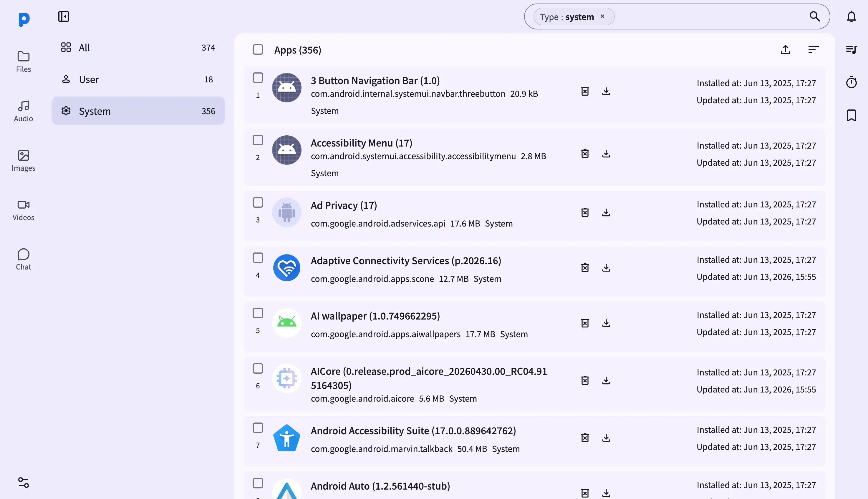The width and height of the screenshot is (868, 499).
Task: Uninstall Android Accessibility Suite
Action: tap(585, 438)
